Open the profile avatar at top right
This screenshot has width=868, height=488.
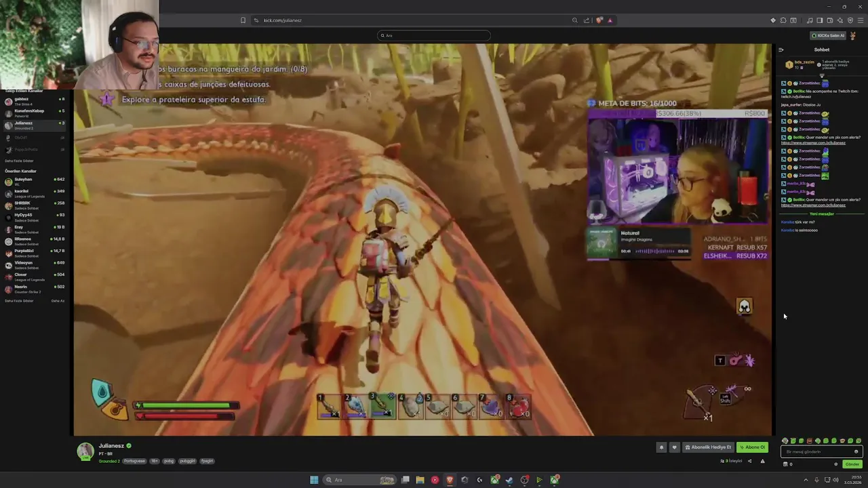point(853,35)
